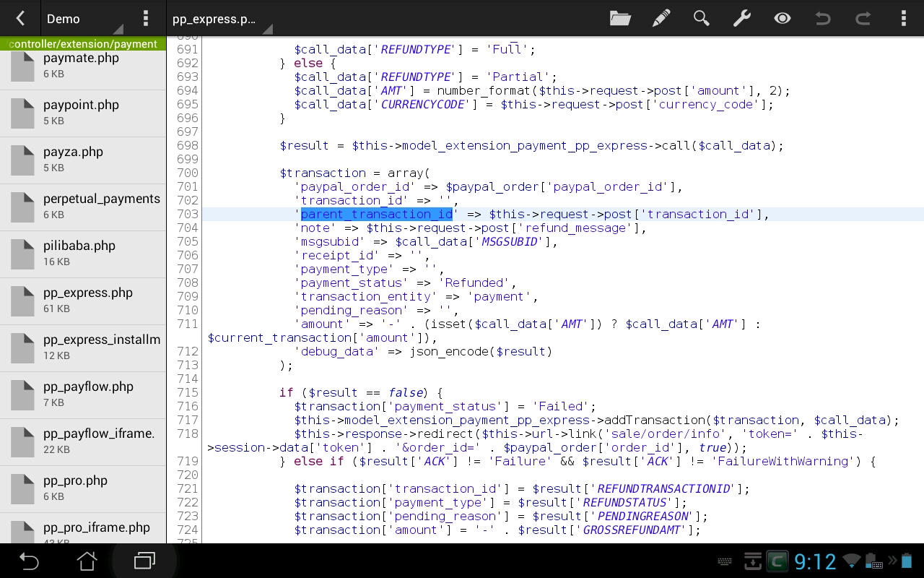
Task: Tap the $transaction = array( line
Action: click(354, 173)
